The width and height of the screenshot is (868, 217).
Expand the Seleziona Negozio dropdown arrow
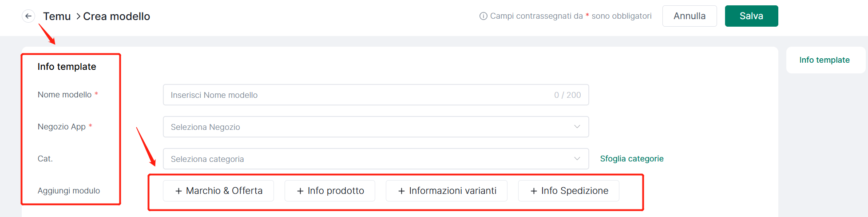577,127
